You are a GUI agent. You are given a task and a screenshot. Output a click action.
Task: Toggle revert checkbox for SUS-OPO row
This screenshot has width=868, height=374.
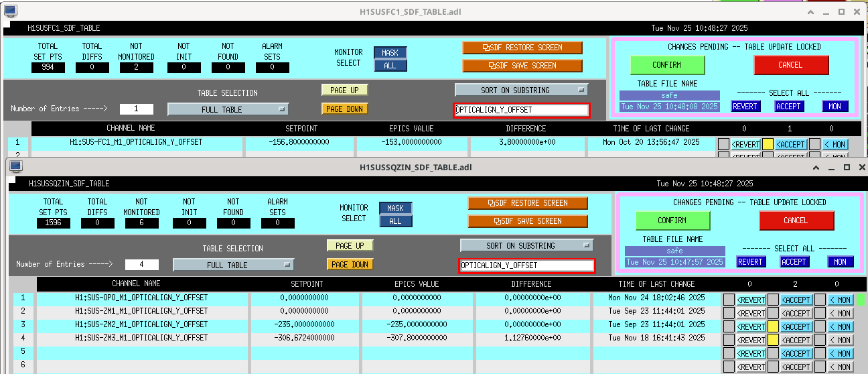[x=729, y=300]
